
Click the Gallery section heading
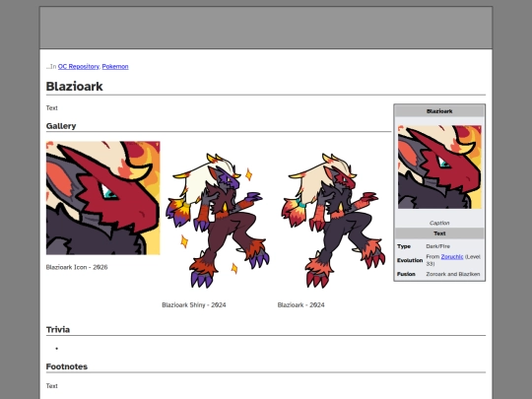(x=61, y=126)
